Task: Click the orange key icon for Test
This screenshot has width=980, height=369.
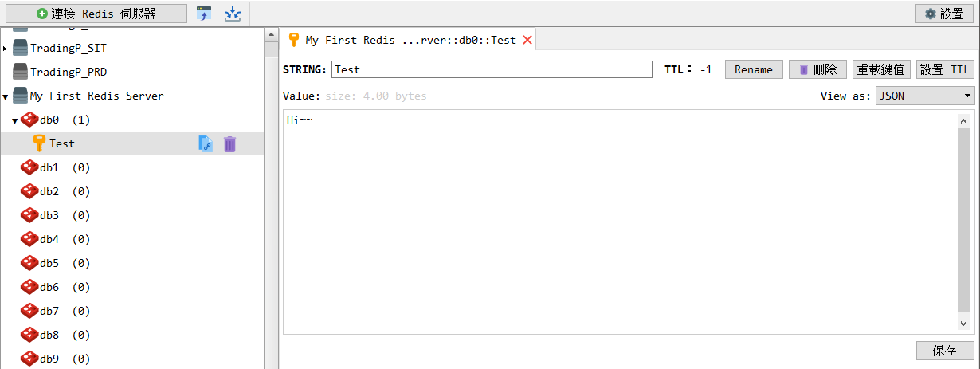Action: click(x=39, y=143)
